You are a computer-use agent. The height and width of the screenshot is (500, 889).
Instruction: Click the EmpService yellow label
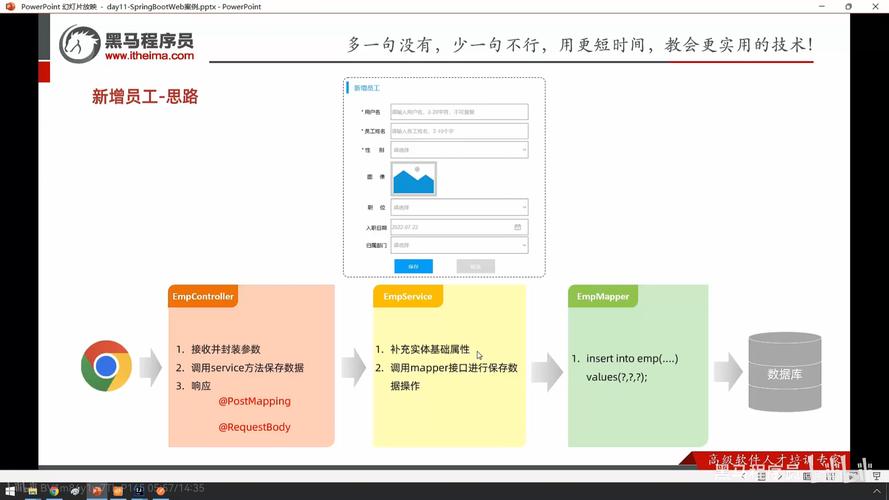pos(408,296)
